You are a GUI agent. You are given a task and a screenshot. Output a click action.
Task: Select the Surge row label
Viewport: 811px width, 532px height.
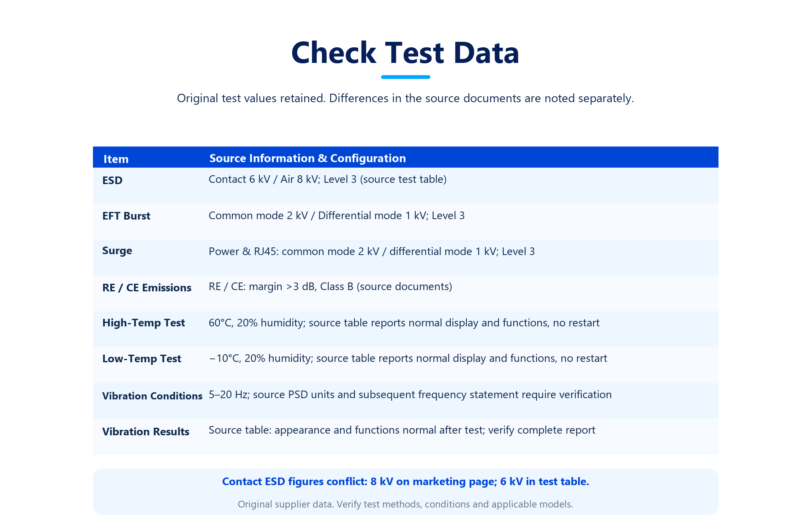click(x=117, y=251)
